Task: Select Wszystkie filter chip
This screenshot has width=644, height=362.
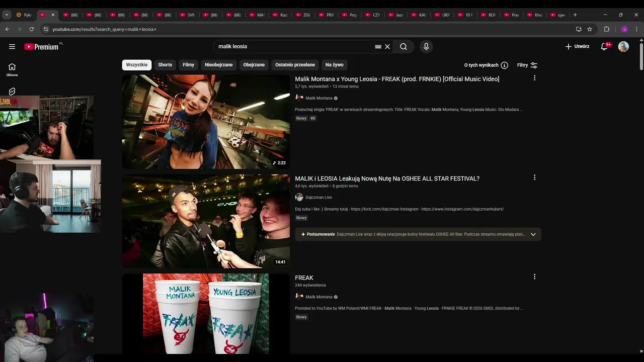Action: (137, 65)
